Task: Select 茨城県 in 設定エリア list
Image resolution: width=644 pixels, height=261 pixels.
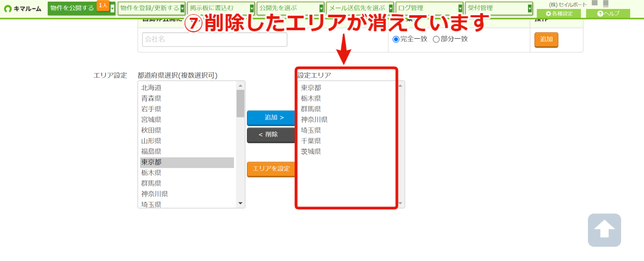Action: [x=347, y=151]
